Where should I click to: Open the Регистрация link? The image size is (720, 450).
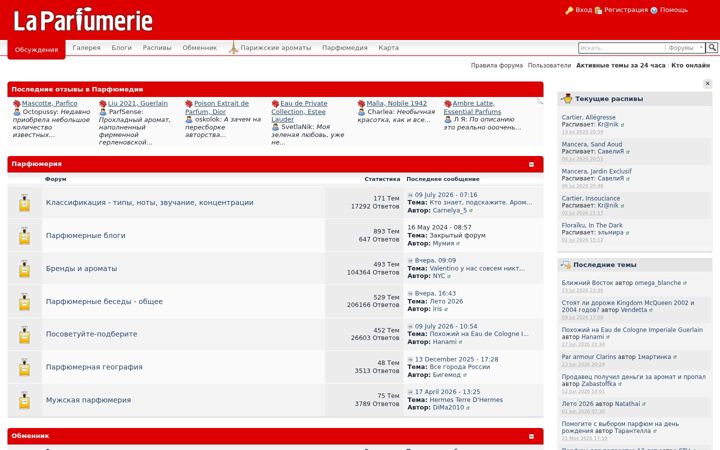[625, 10]
